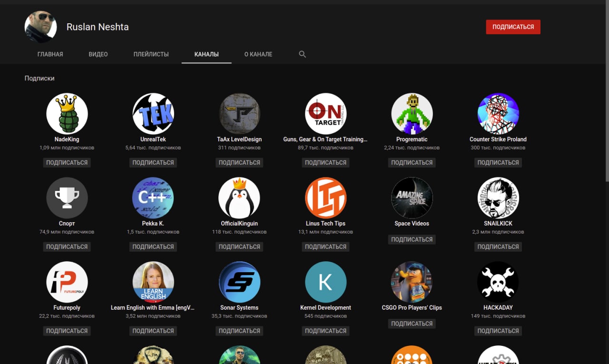609x364 pixels.
Task: Open Pekka K. C++ avatar
Action: click(153, 198)
